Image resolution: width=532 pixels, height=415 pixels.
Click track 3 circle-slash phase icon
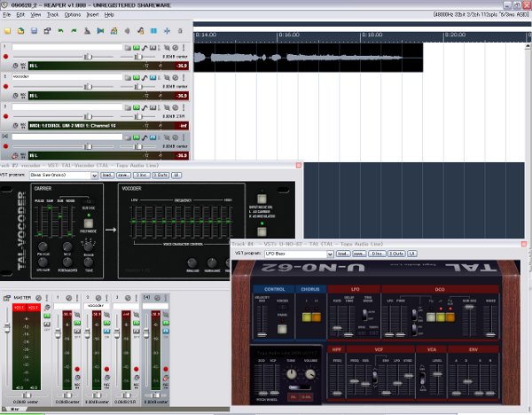point(176,107)
